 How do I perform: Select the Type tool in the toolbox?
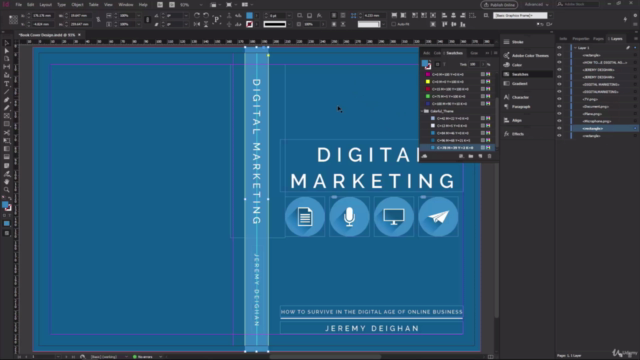coord(7,84)
